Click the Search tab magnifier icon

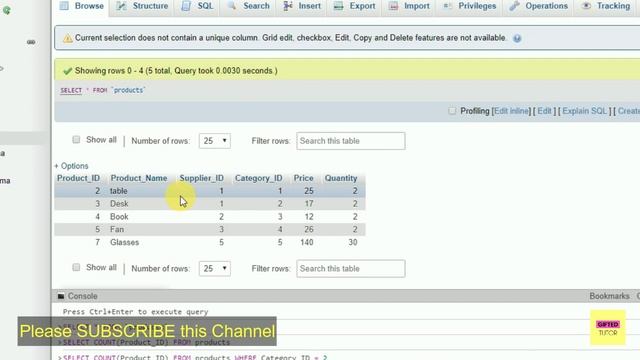232,6
